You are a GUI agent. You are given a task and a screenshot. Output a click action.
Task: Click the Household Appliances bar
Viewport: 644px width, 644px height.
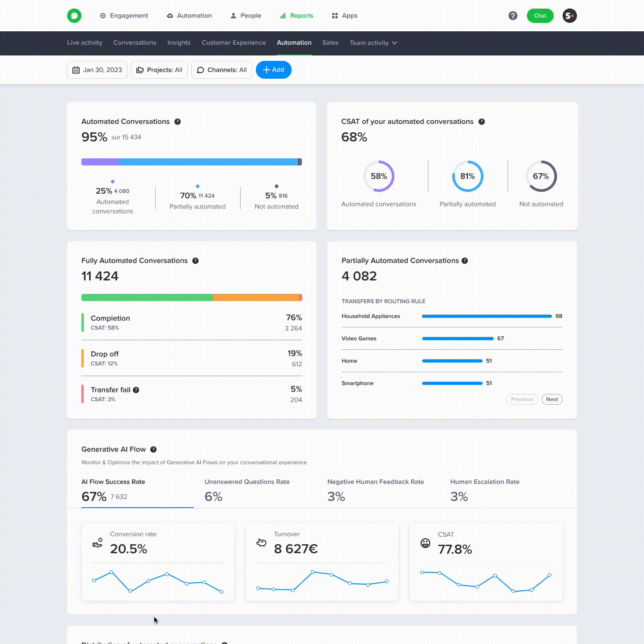pyautogui.click(x=487, y=316)
